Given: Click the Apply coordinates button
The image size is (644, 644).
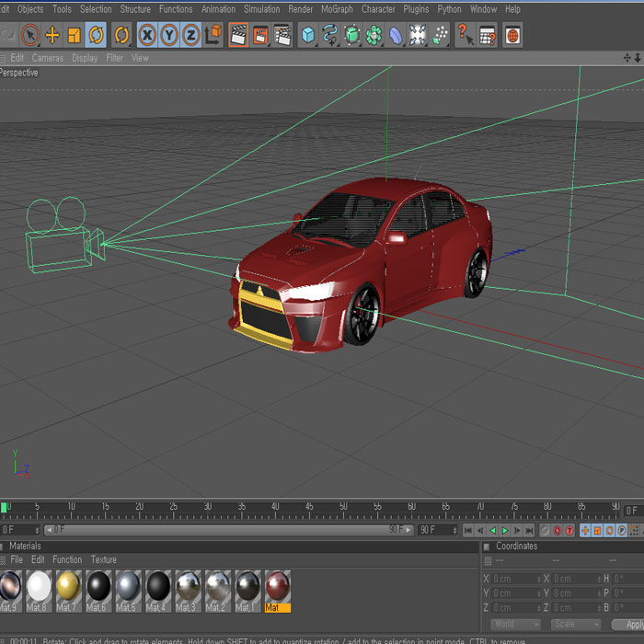Looking at the screenshot, I should click(x=628, y=625).
